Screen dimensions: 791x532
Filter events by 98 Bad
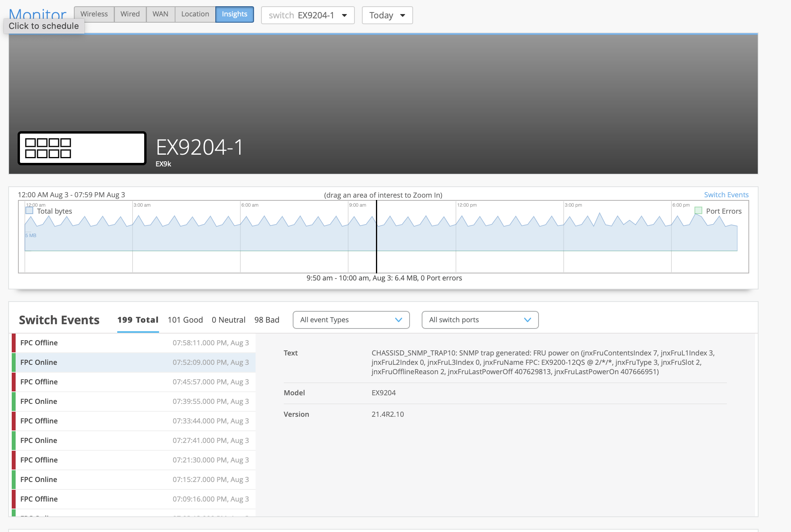click(x=267, y=320)
